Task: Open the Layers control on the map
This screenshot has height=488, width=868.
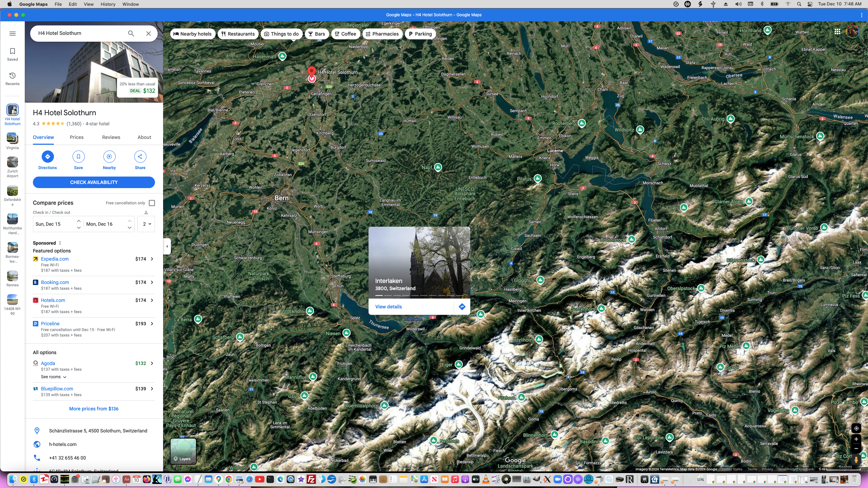Action: [183, 451]
